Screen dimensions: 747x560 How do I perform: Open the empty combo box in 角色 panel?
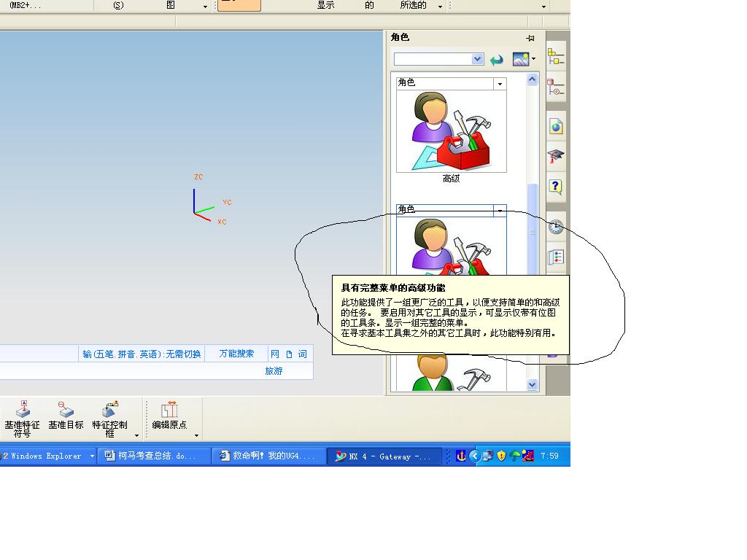(x=438, y=59)
